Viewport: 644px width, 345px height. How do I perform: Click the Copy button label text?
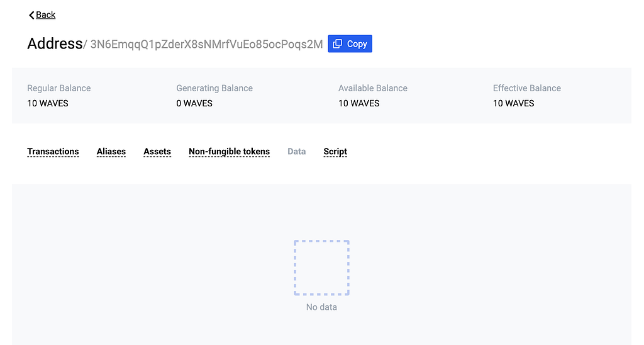tap(357, 44)
